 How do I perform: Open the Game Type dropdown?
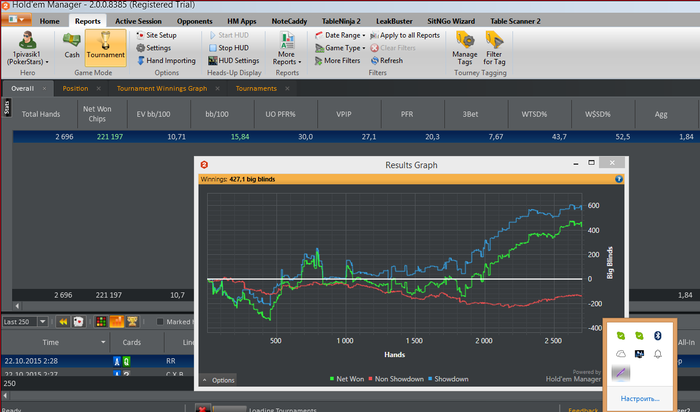339,47
